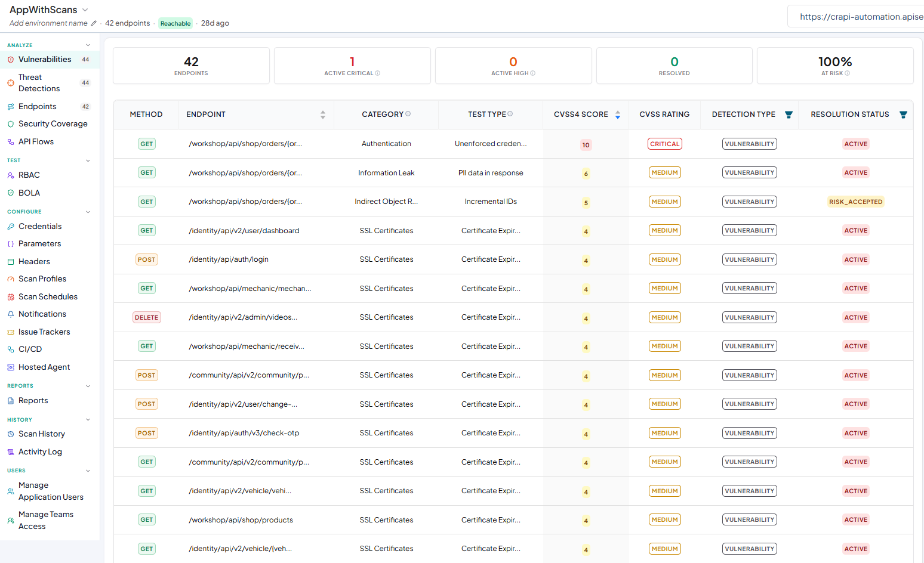Image resolution: width=924 pixels, height=563 pixels.
Task: Open the Resolution Status filter icon
Action: tap(903, 115)
